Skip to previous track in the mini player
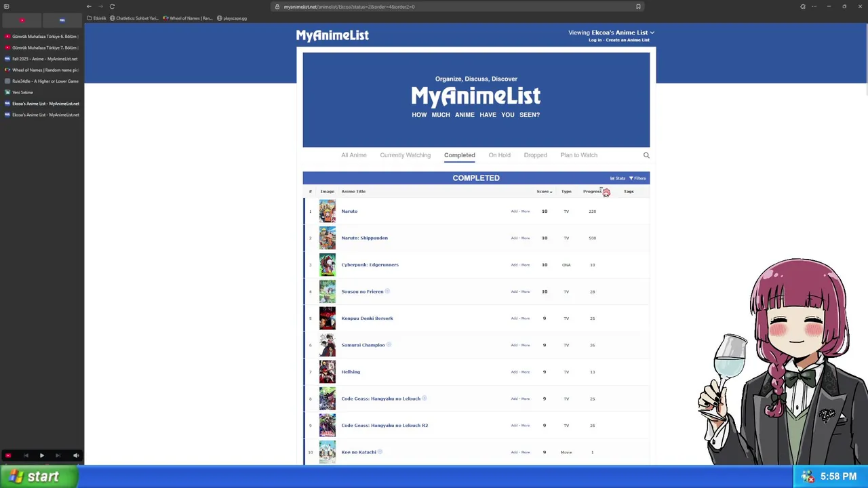The height and width of the screenshot is (488, 868). tap(26, 455)
